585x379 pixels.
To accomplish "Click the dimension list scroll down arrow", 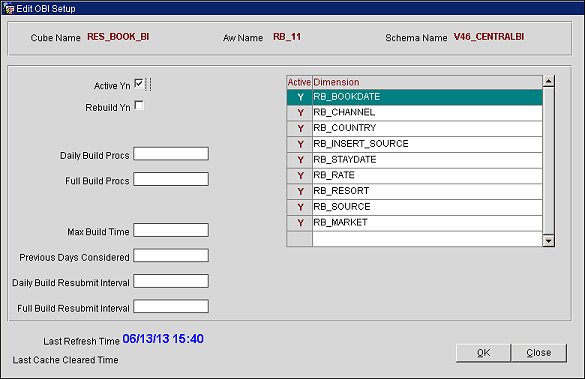I will 548,241.
